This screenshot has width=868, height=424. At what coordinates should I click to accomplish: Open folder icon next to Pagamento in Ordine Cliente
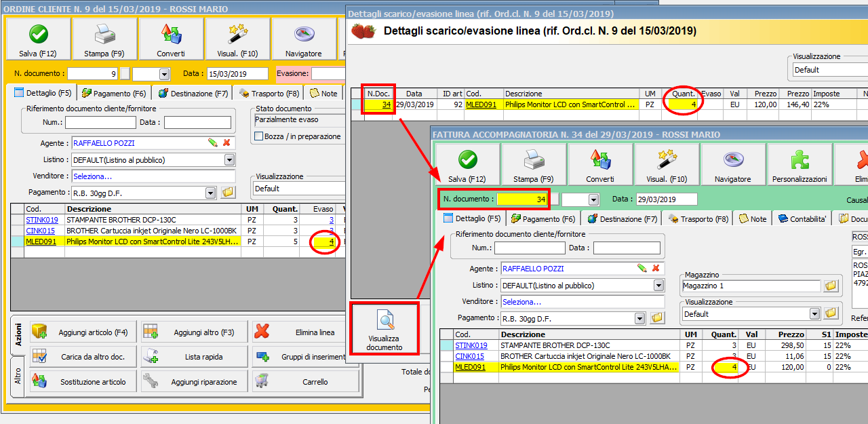point(228,193)
